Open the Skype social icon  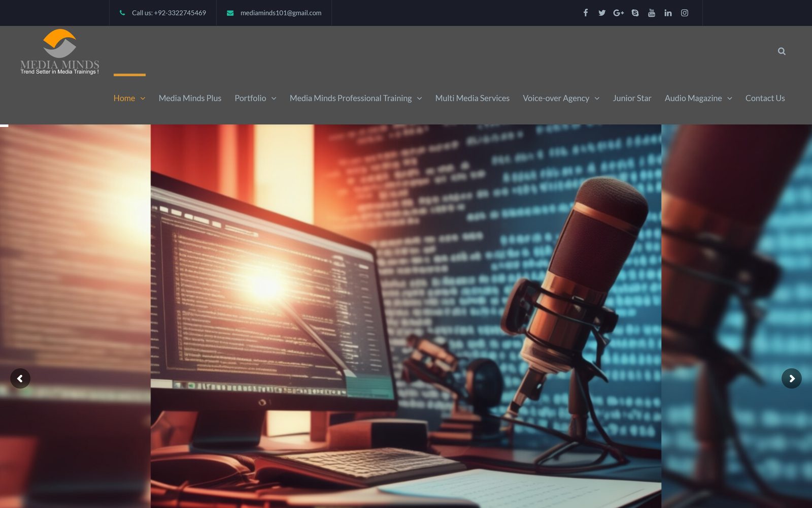point(635,13)
